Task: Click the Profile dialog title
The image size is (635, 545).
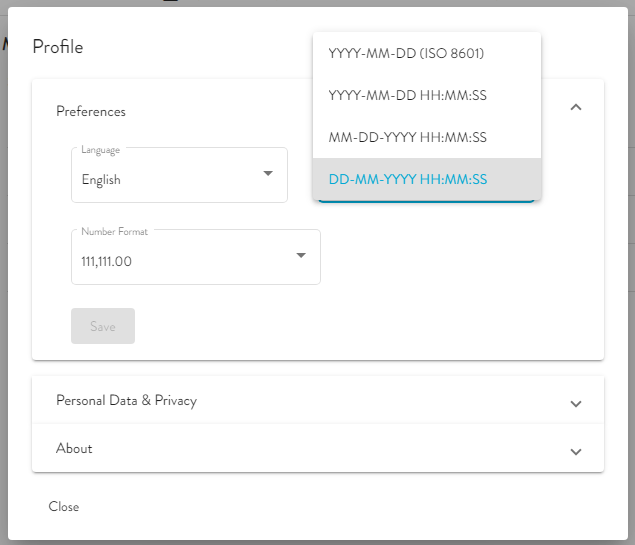Action: click(x=58, y=46)
